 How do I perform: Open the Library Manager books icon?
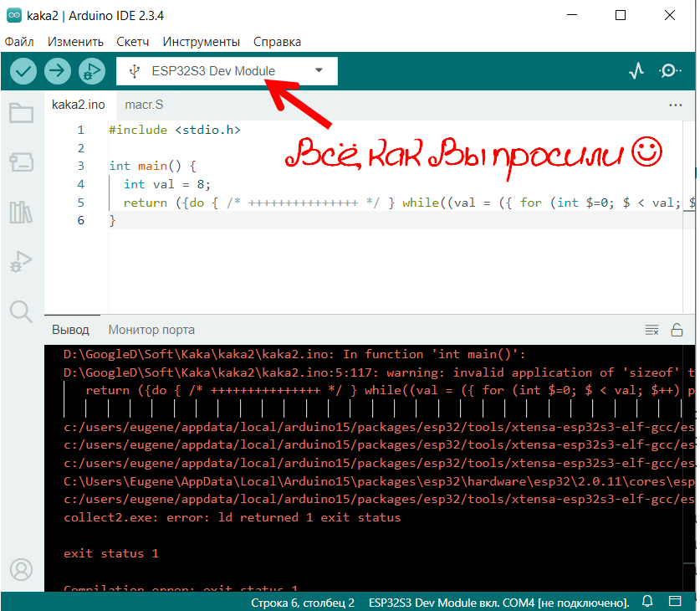point(22,212)
